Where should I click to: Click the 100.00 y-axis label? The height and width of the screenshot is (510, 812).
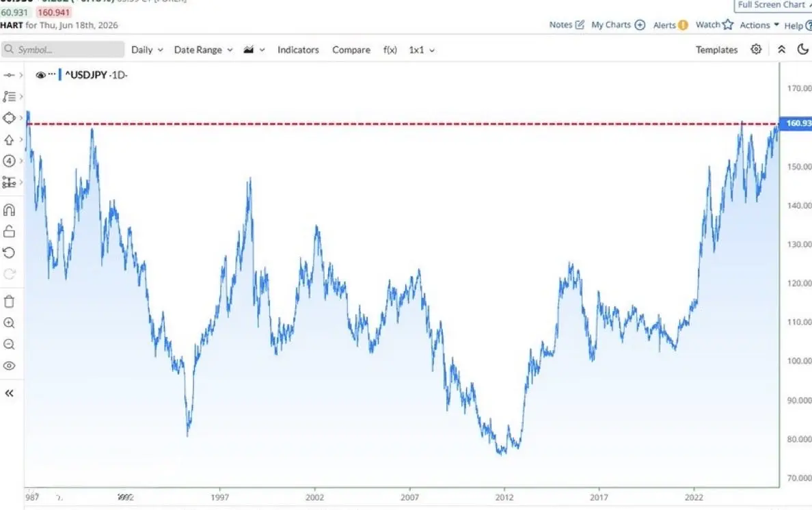tap(799, 361)
